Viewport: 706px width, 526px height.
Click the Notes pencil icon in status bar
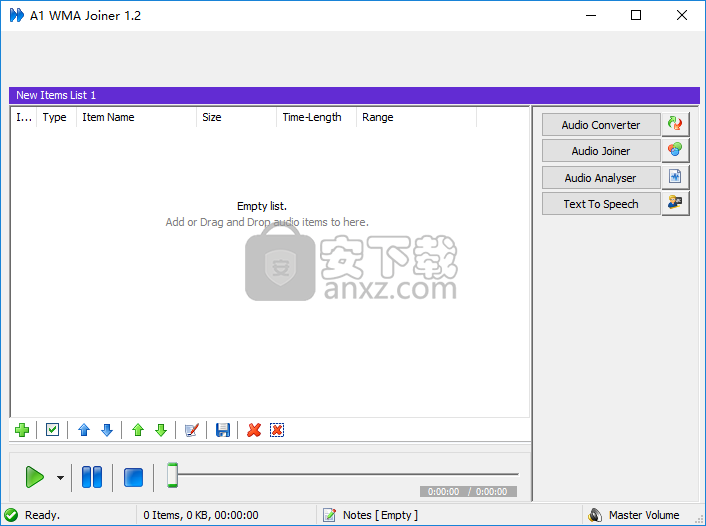pyautogui.click(x=329, y=515)
